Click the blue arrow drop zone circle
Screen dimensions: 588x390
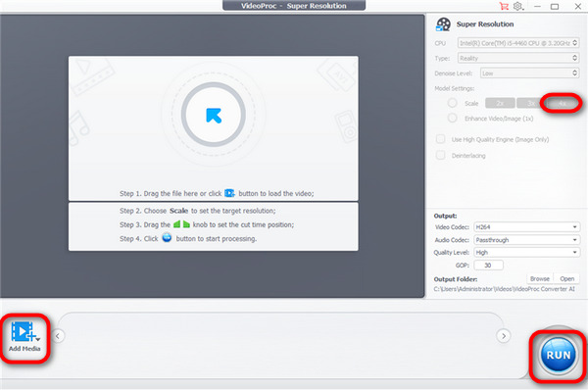click(x=214, y=115)
